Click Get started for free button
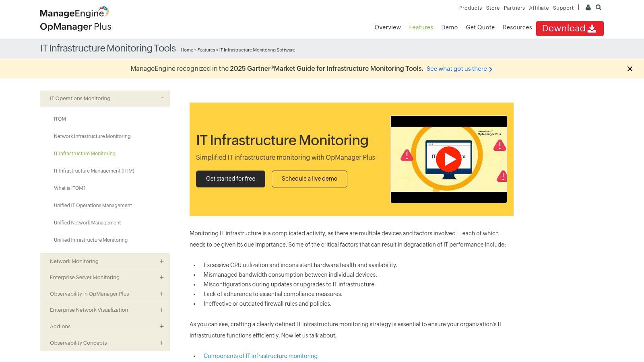644x362 pixels. pyautogui.click(x=231, y=179)
